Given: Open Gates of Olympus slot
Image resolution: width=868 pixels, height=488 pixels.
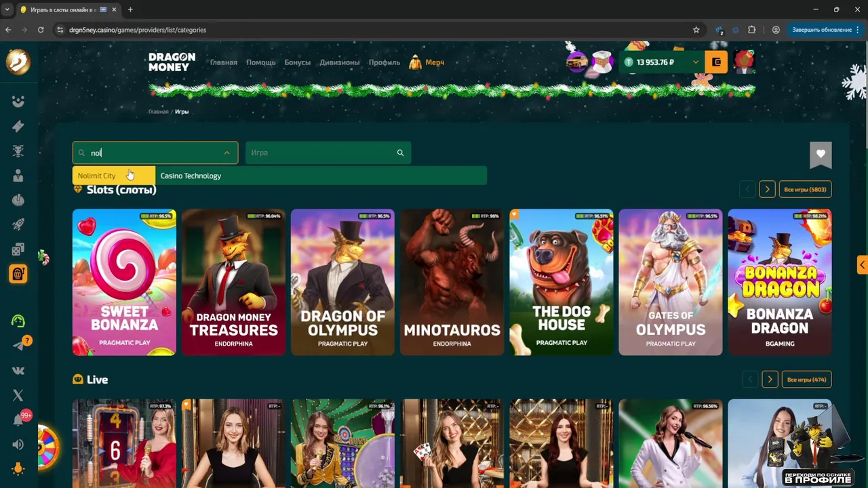Looking at the screenshot, I should point(671,282).
